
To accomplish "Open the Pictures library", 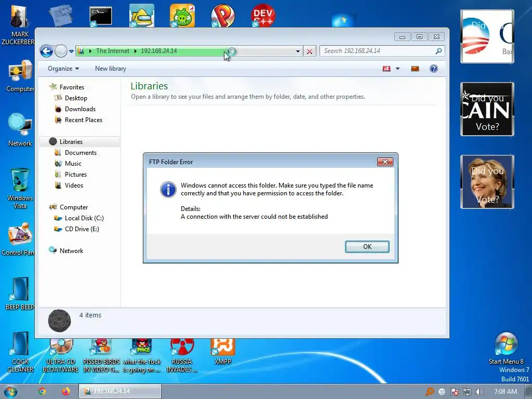I will point(76,175).
